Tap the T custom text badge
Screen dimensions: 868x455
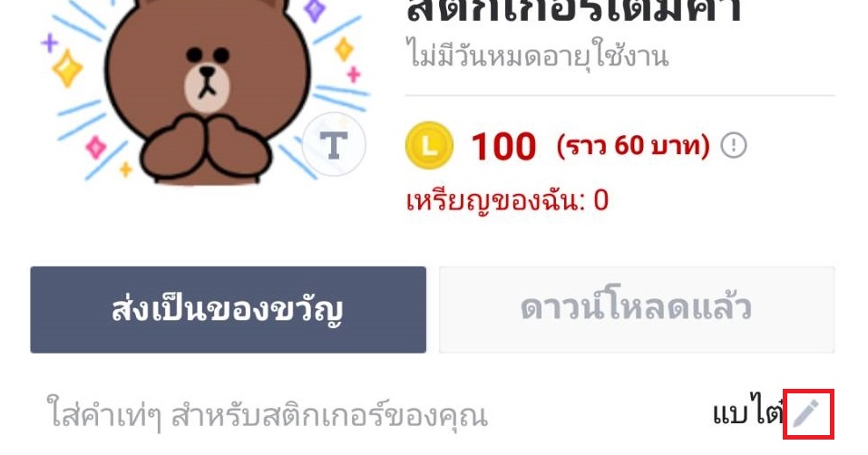[334, 145]
